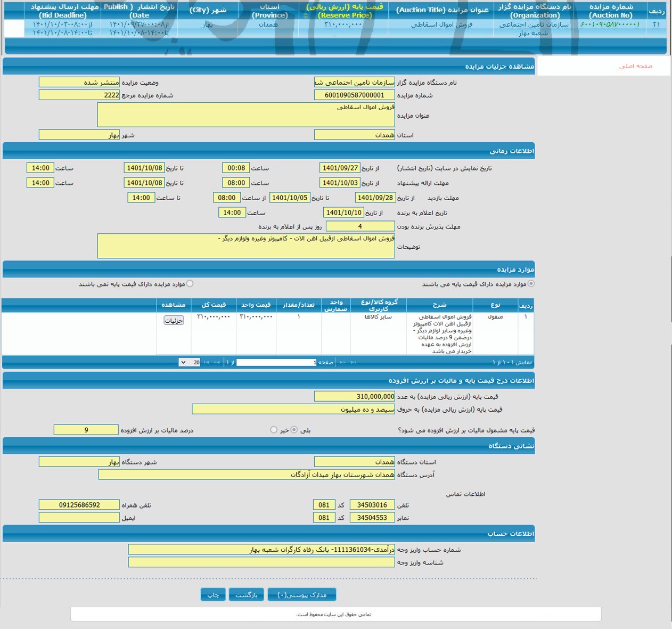This screenshot has width=672, height=629.
Task: Click the 'جزئیات' details button in table
Action: point(174,320)
